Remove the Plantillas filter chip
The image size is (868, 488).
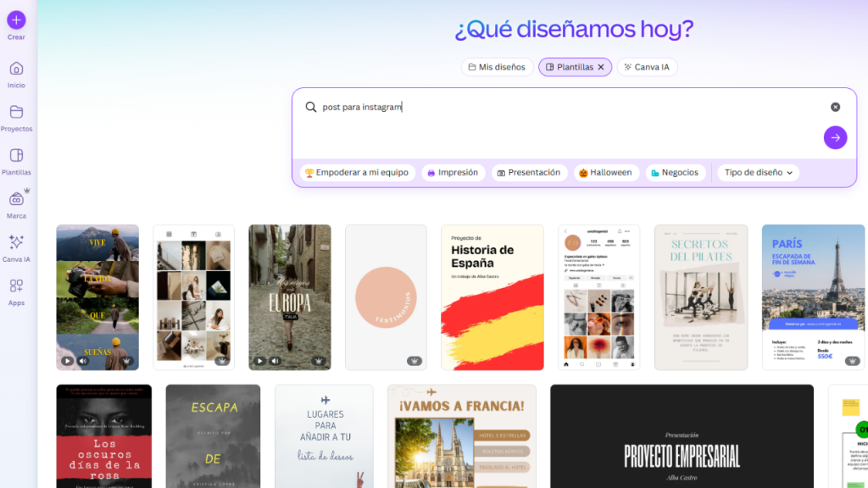pyautogui.click(x=601, y=67)
